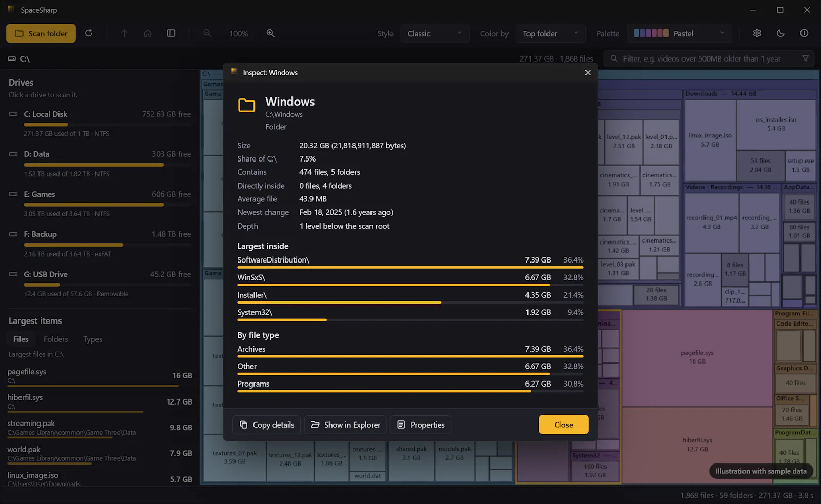This screenshot has height=504, width=821.
Task: Select world.pak in largest files list
Action: pos(100,454)
